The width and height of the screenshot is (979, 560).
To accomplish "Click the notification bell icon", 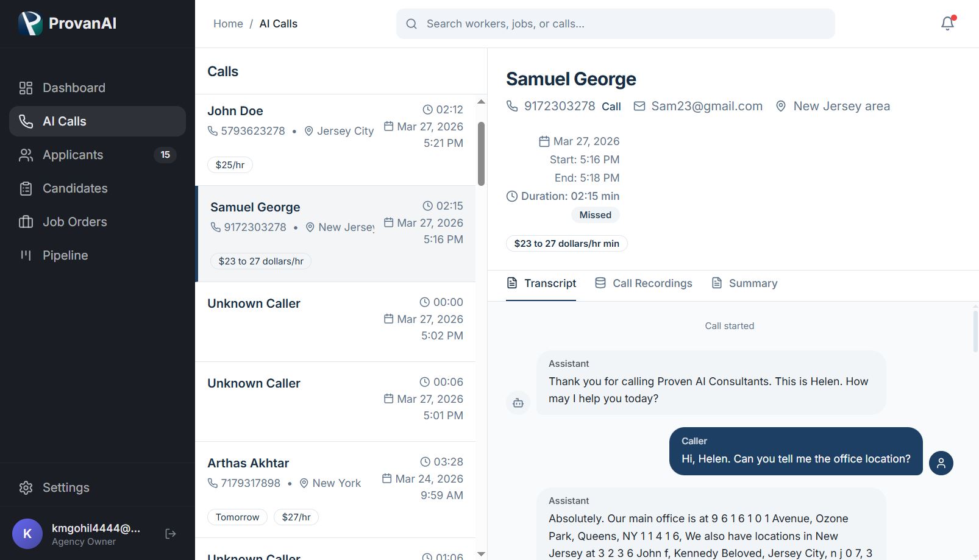I will coord(947,23).
